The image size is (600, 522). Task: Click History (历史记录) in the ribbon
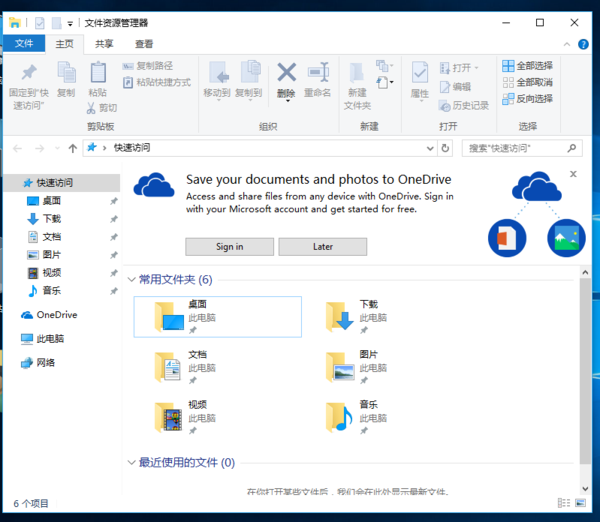point(464,106)
